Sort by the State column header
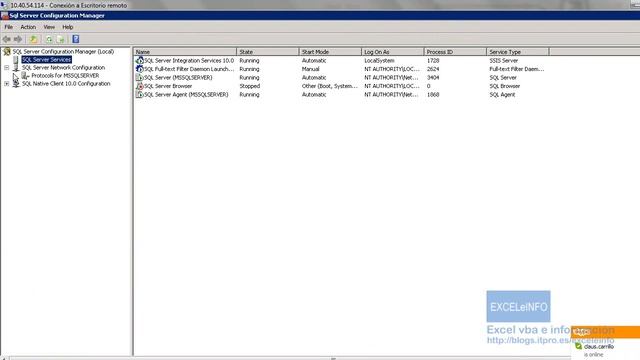The width and height of the screenshot is (640, 360). pyautogui.click(x=268, y=52)
